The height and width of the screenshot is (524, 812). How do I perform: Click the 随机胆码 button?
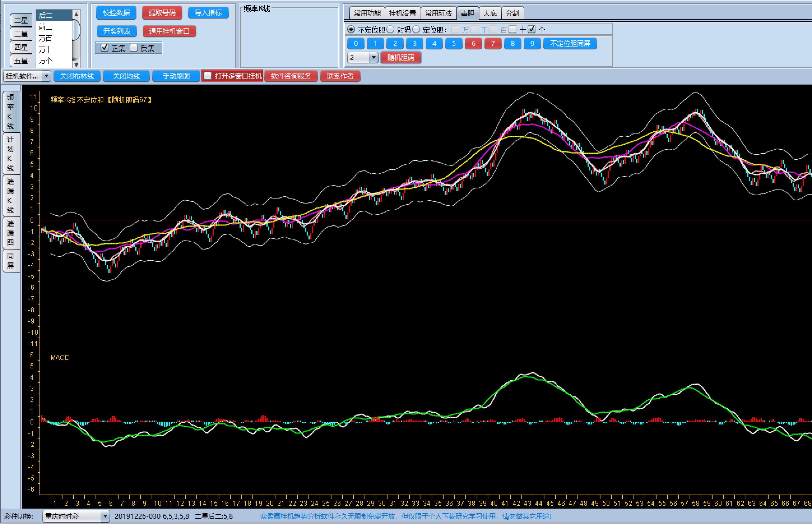pos(401,57)
